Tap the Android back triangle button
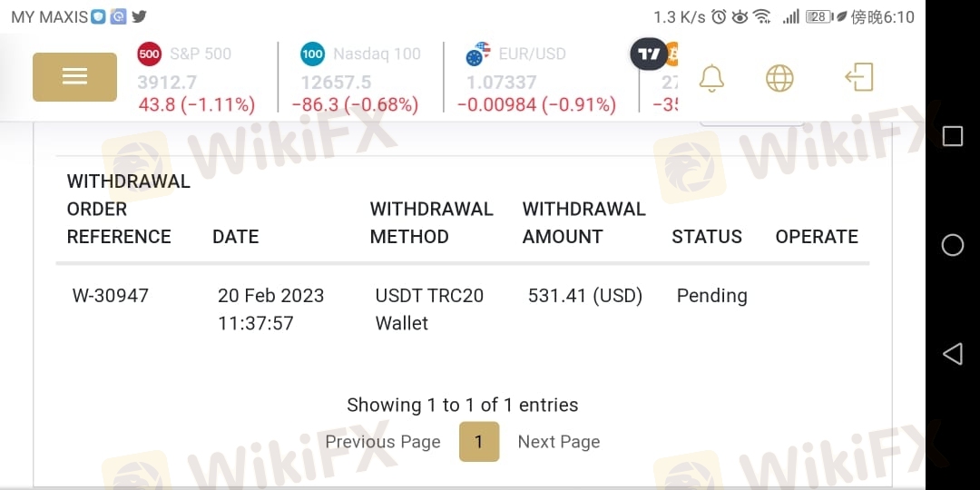Screen dimensions: 980x490 pos(952,354)
